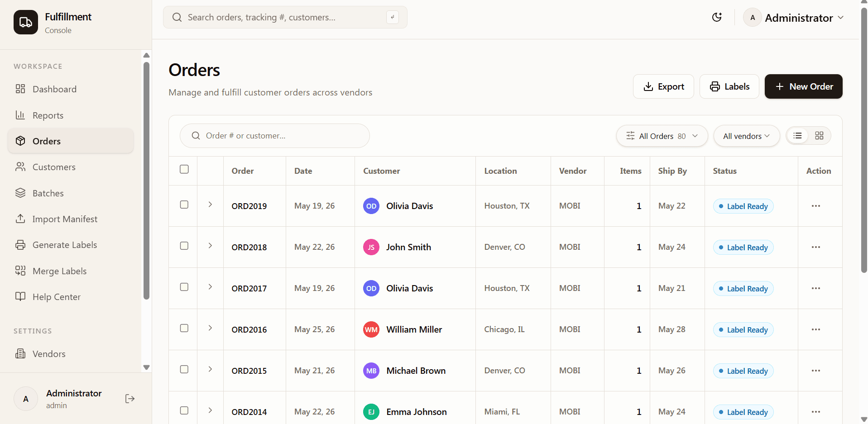868x424 pixels.
Task: Switch to list view icon
Action: 798,136
